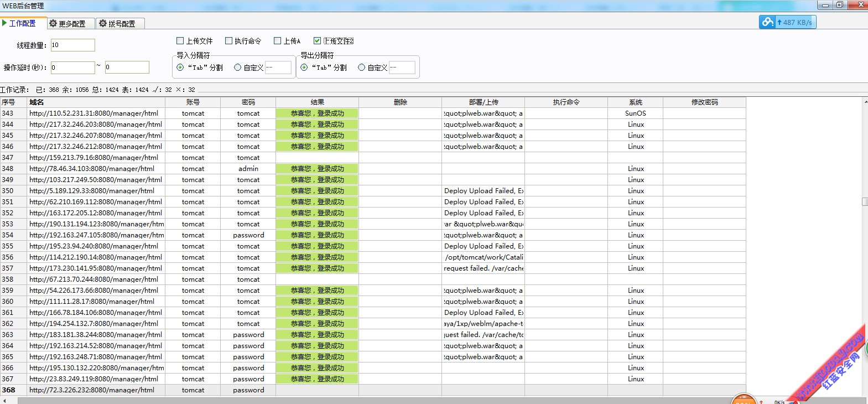Image resolution: width=868 pixels, height=404 pixels.
Task: Click the /opt/tomcat/work/Catali cell in row 356
Action: point(483,257)
